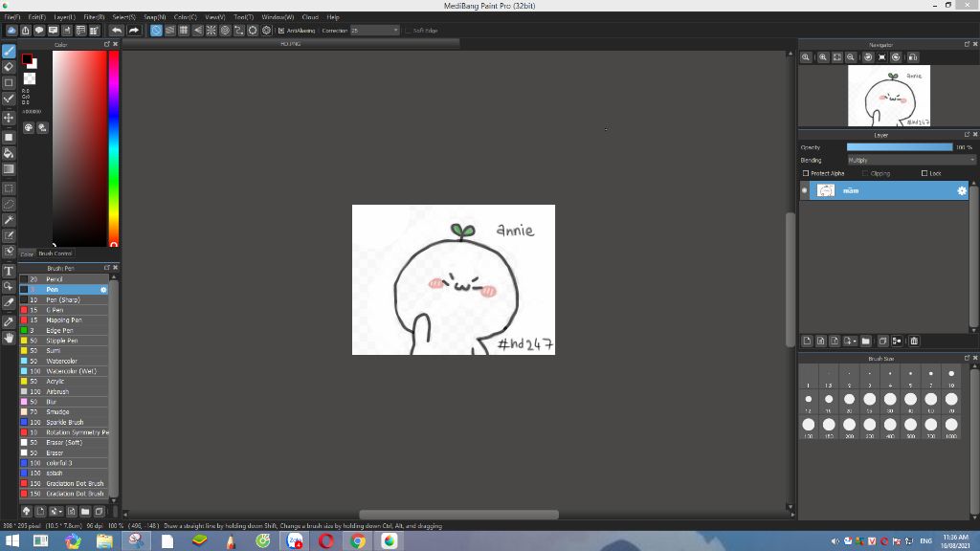Screen dimensions: 980x551
Task: Click the vertical hue slider strip
Action: [114, 148]
